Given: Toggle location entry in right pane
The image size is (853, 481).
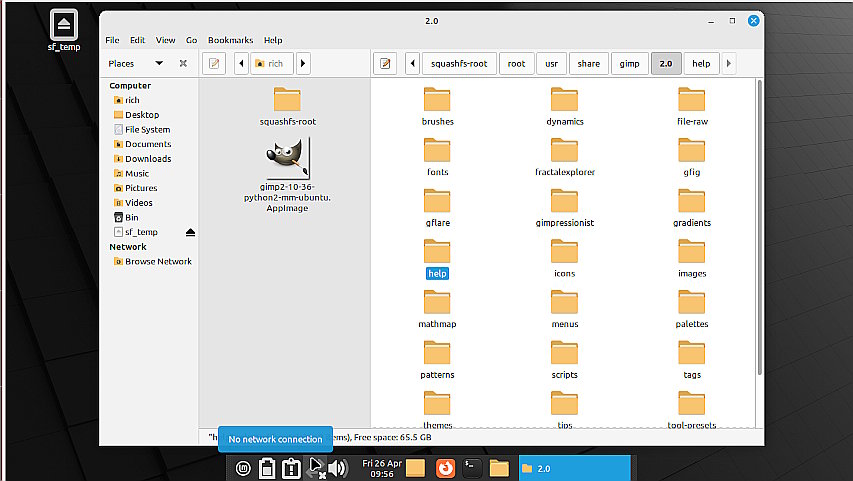Looking at the screenshot, I should [385, 64].
